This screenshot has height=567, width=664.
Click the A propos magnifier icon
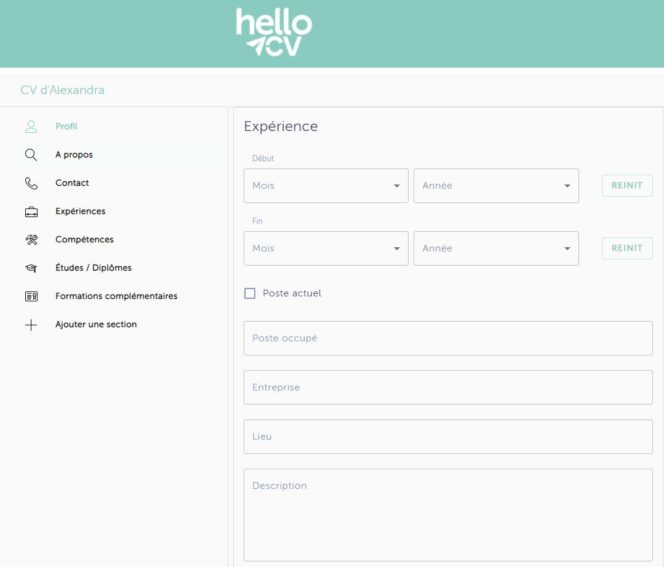coord(31,155)
